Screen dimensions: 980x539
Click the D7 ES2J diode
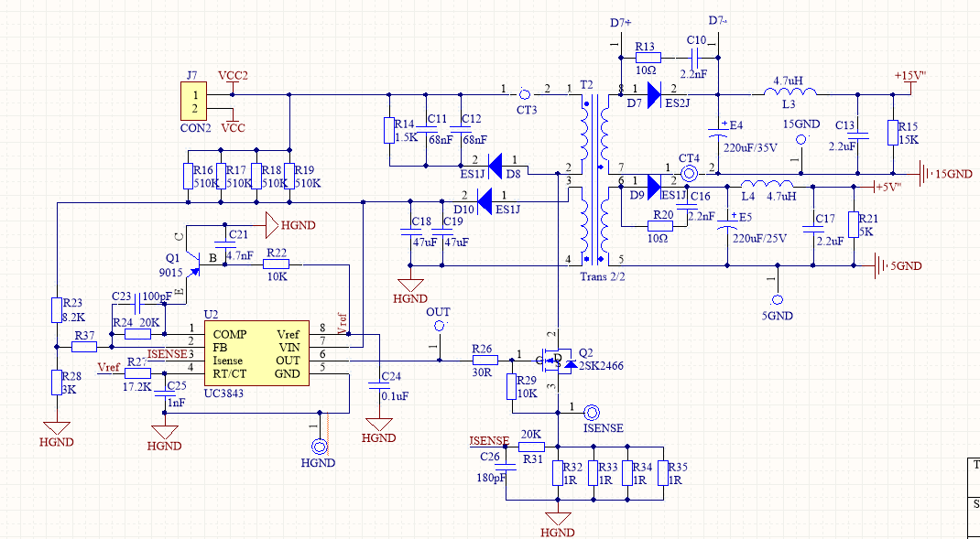(x=652, y=92)
